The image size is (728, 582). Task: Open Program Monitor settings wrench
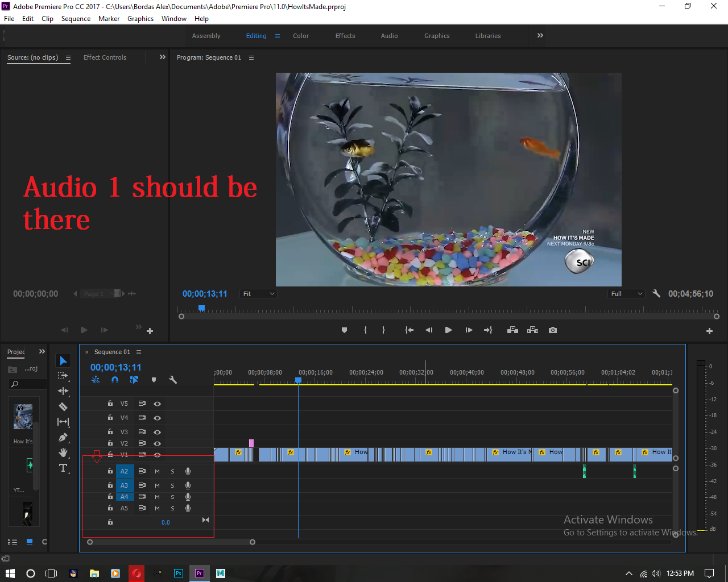[656, 293]
